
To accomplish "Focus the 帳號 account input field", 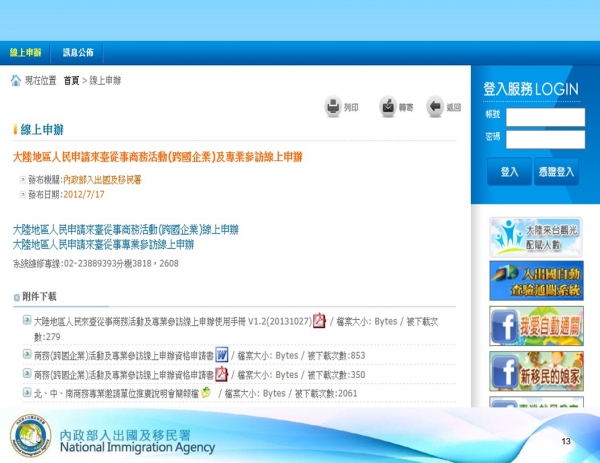I will tap(544, 117).
